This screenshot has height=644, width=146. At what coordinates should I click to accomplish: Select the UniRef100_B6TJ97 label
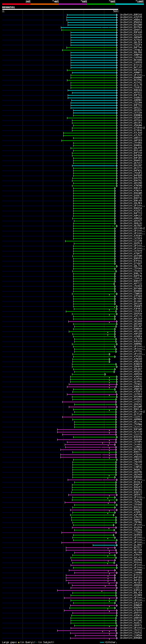pyautogui.click(x=131, y=67)
